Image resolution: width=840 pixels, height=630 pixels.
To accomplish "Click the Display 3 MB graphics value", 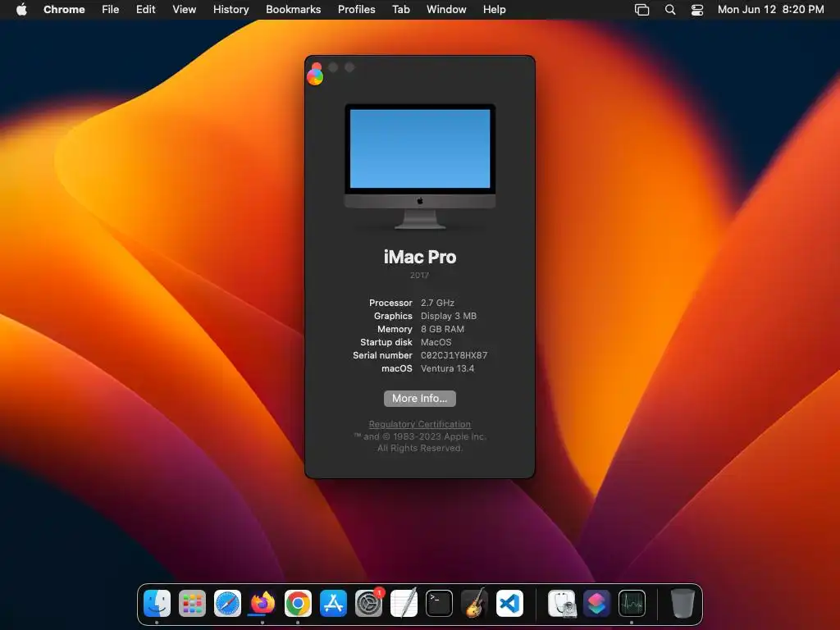I will coord(449,316).
